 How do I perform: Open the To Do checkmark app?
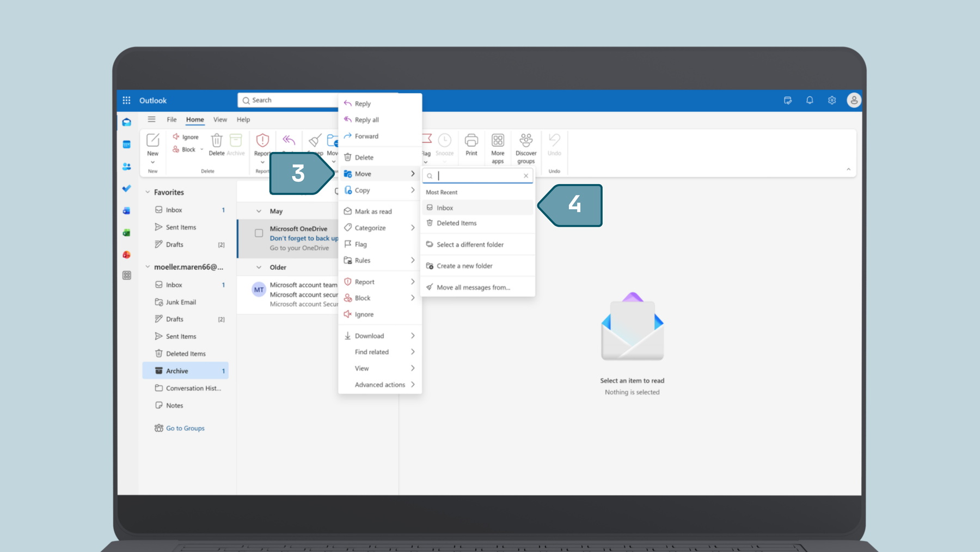point(126,189)
